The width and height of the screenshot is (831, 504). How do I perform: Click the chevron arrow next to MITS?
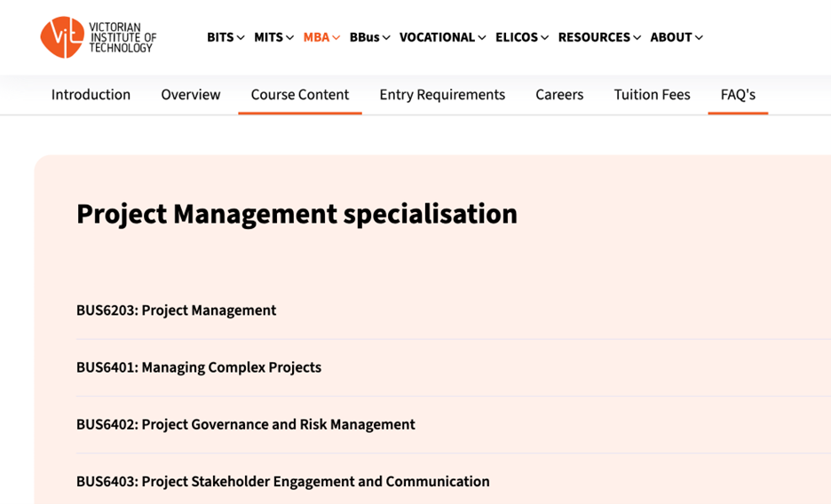[289, 38]
